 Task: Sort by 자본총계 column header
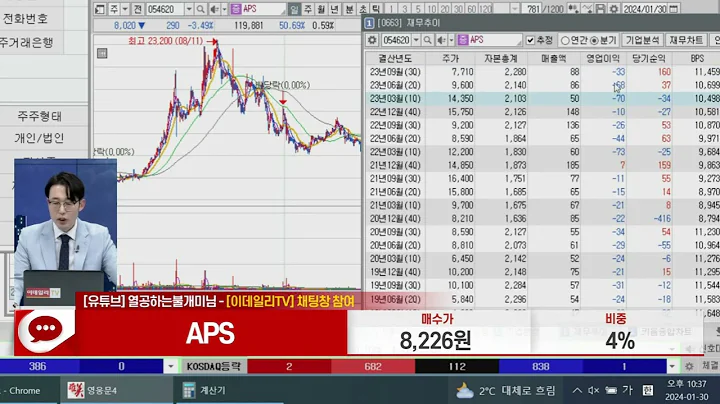[x=501, y=58]
